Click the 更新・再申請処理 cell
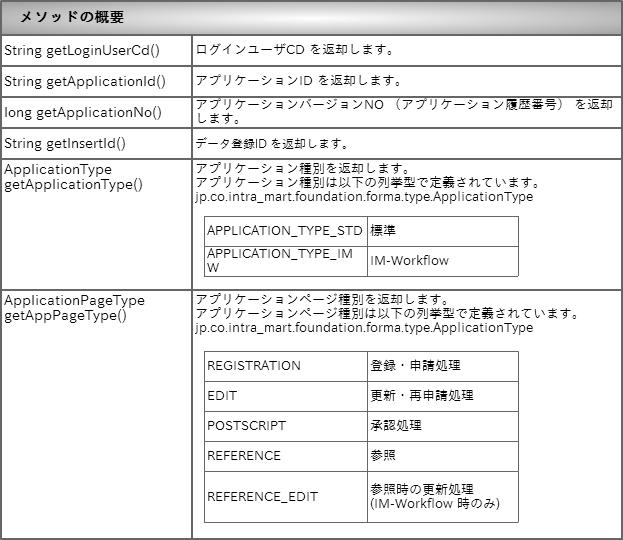 click(x=443, y=397)
